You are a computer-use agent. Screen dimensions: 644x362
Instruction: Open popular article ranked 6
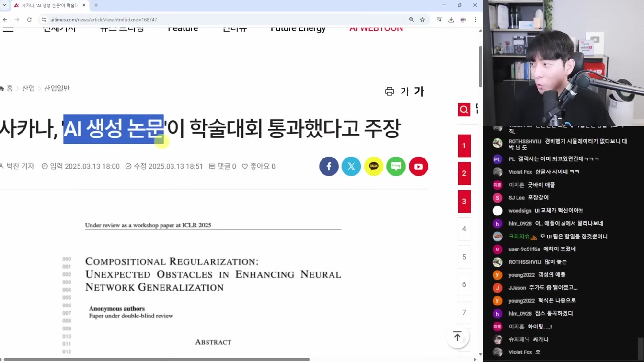tap(464, 284)
